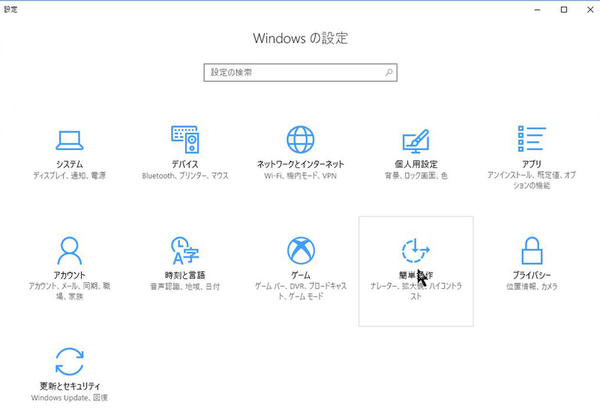Open the アプリ list icon
This screenshot has height=418, width=600.
click(x=532, y=139)
